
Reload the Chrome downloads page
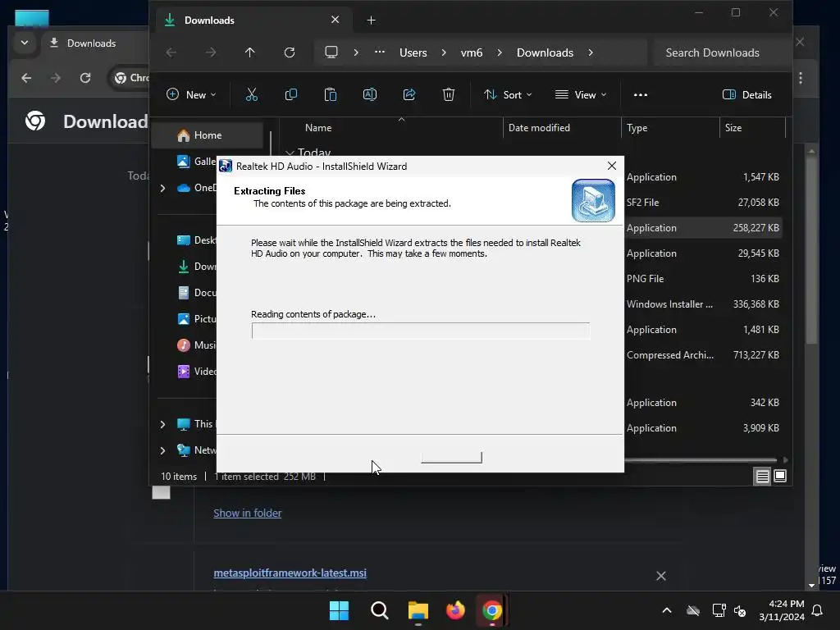pyautogui.click(x=85, y=78)
